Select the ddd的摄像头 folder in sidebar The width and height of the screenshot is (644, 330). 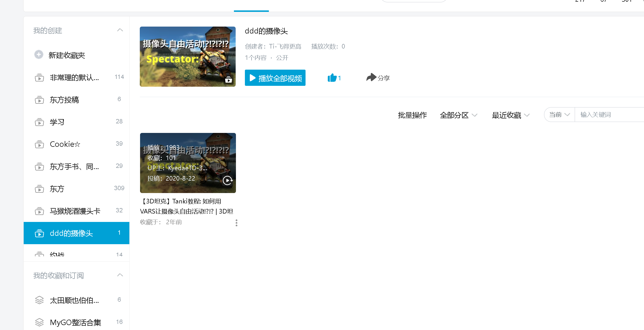tap(77, 233)
